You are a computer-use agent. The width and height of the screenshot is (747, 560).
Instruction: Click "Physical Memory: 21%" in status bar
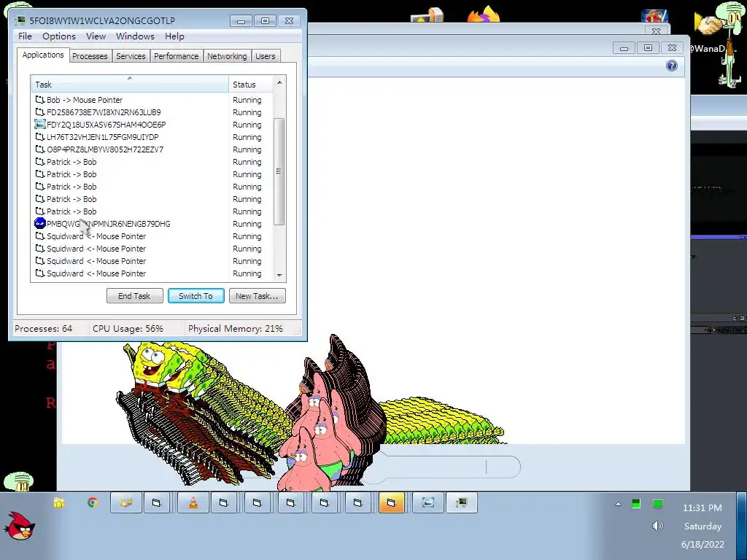[236, 329]
